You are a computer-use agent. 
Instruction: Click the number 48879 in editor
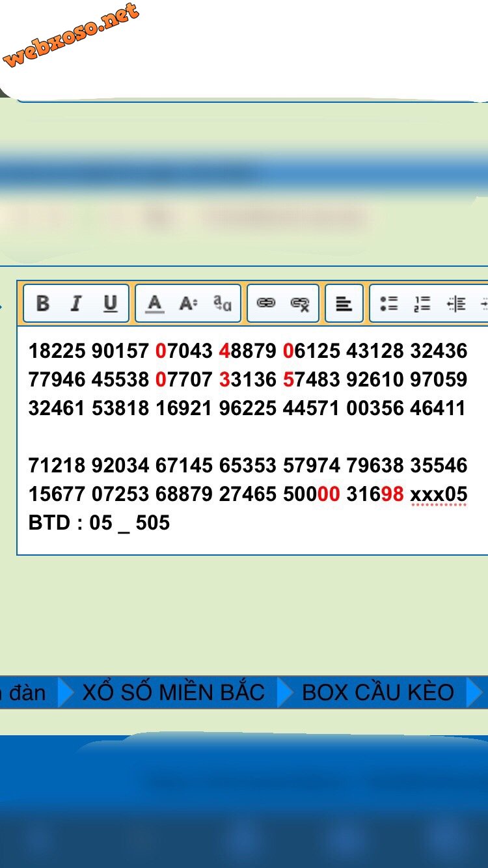click(248, 351)
